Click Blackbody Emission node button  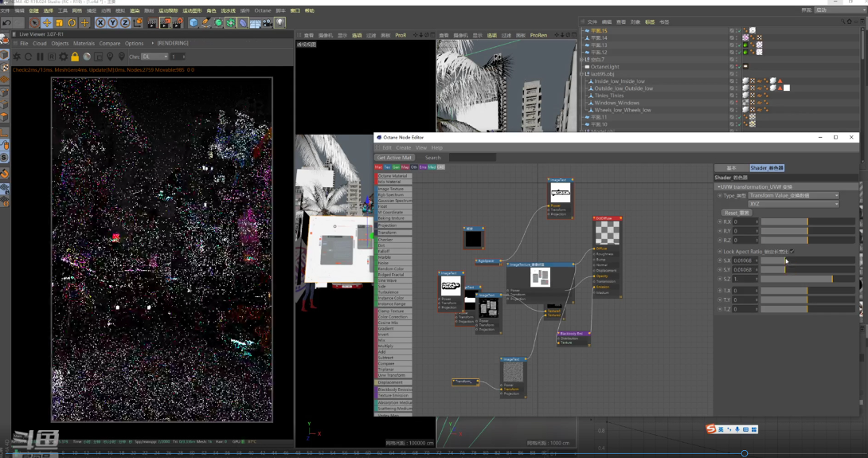(x=393, y=389)
